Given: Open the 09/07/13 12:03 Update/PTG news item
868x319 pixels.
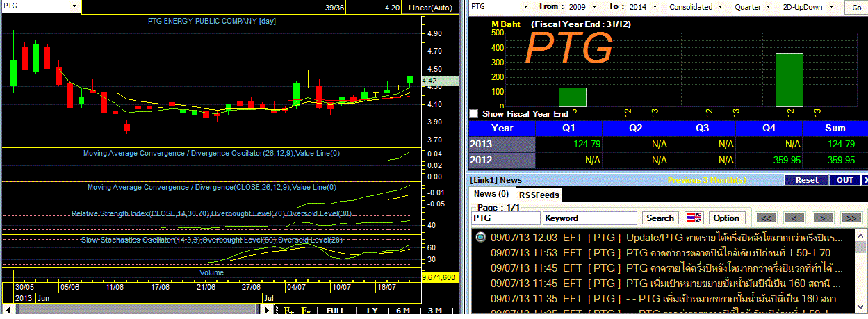Looking at the screenshot, I should (x=665, y=238).
